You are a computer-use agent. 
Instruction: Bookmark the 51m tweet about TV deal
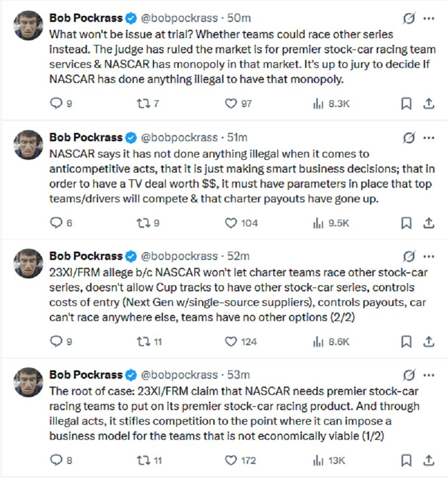(406, 223)
